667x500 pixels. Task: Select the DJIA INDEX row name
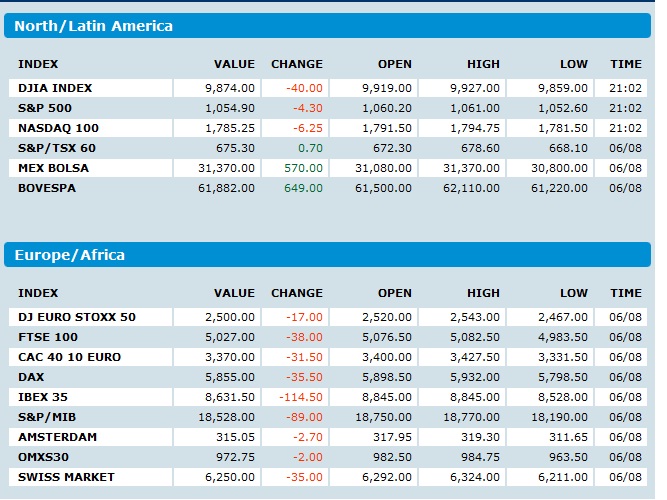click(55, 88)
